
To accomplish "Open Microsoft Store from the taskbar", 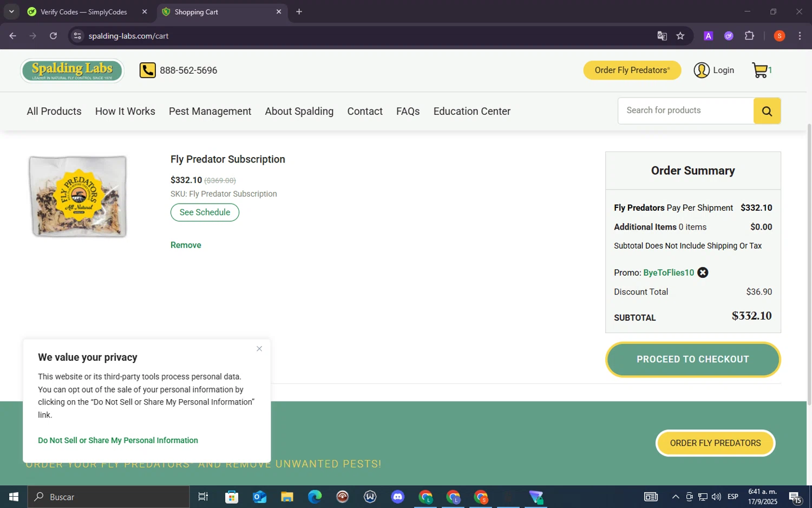I will (x=232, y=497).
